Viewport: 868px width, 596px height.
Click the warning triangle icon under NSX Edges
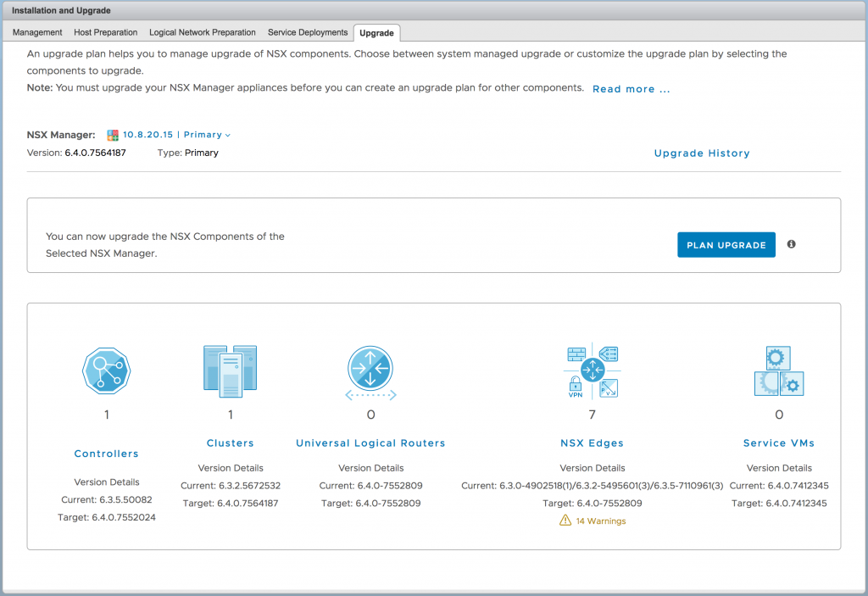pyautogui.click(x=565, y=521)
